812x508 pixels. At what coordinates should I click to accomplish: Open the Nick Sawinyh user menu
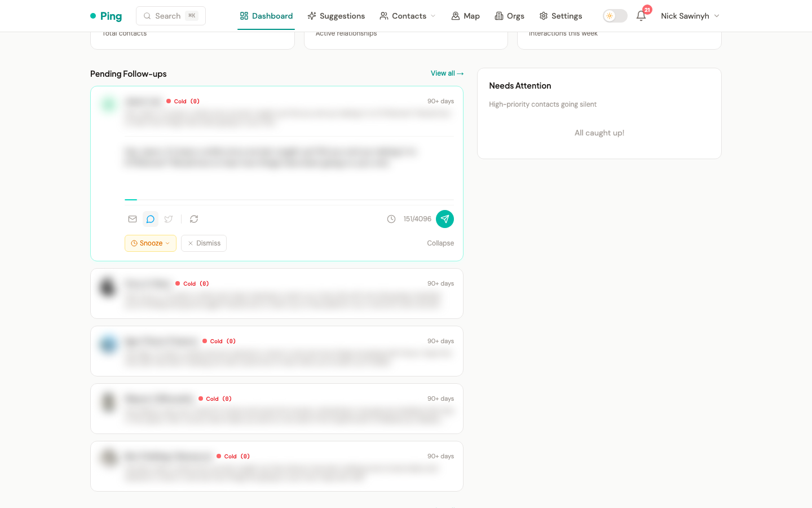690,16
